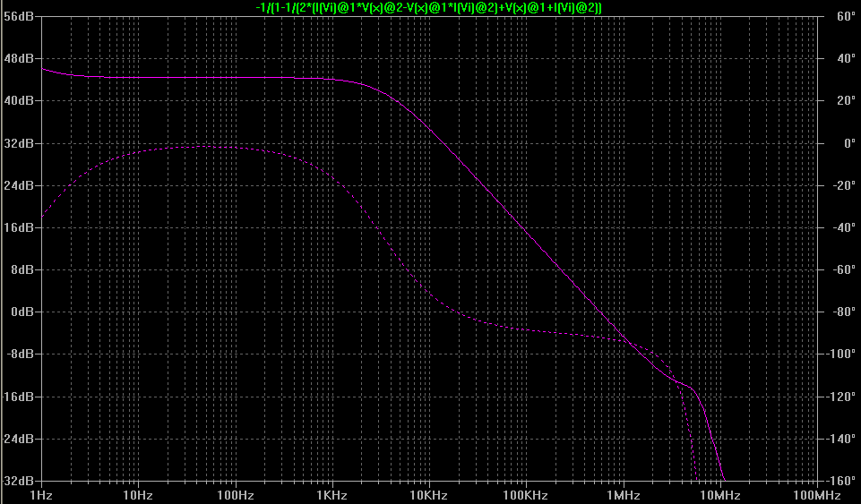Select the 16dB magnitude tick label

pos(19,227)
